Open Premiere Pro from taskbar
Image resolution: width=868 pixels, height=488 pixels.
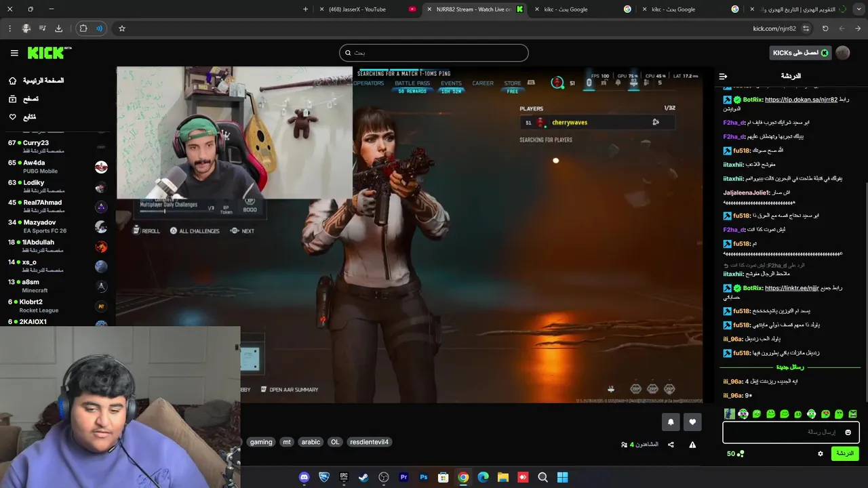(403, 477)
